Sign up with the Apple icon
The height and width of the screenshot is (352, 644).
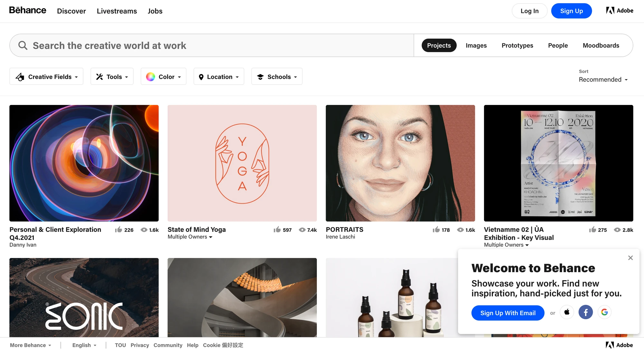[x=567, y=312]
